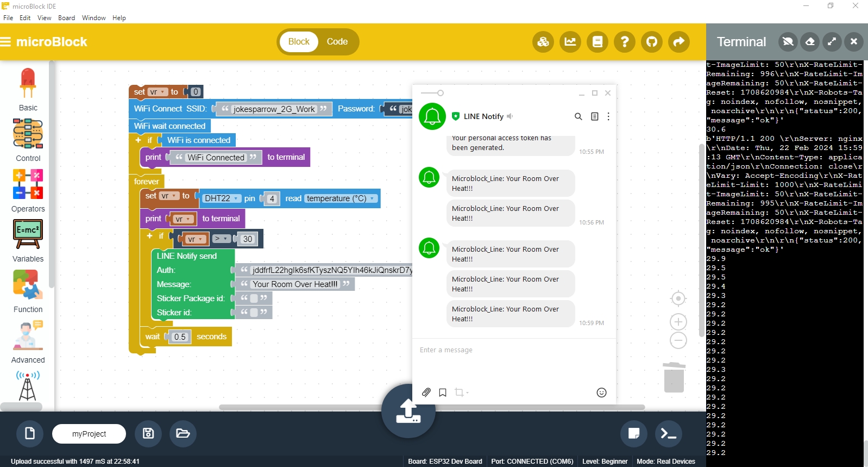
Task: Switch to Code view
Action: [337, 42]
